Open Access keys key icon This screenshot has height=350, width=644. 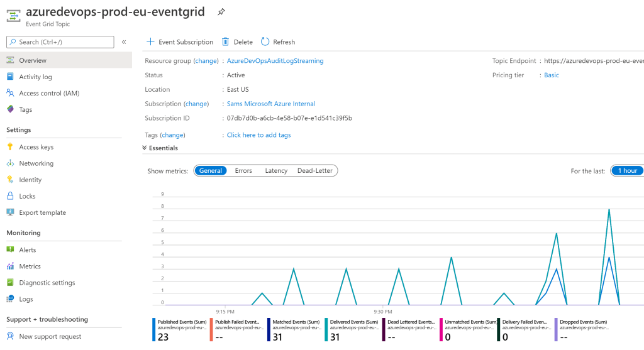coord(10,147)
